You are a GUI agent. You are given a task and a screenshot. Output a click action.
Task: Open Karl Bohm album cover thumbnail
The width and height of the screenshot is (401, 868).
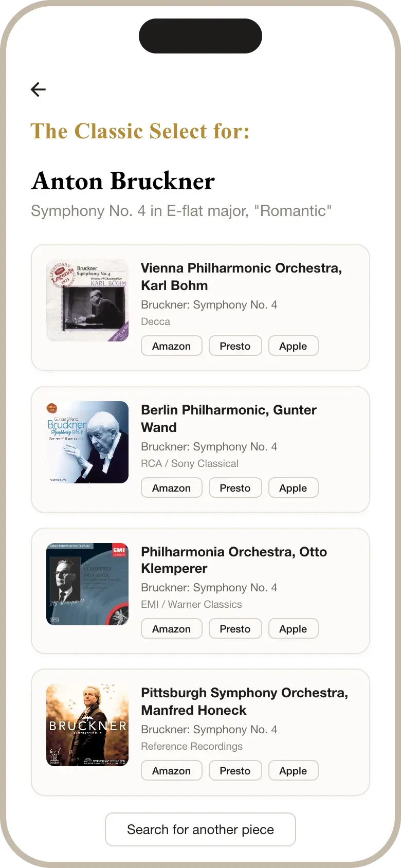point(87,300)
